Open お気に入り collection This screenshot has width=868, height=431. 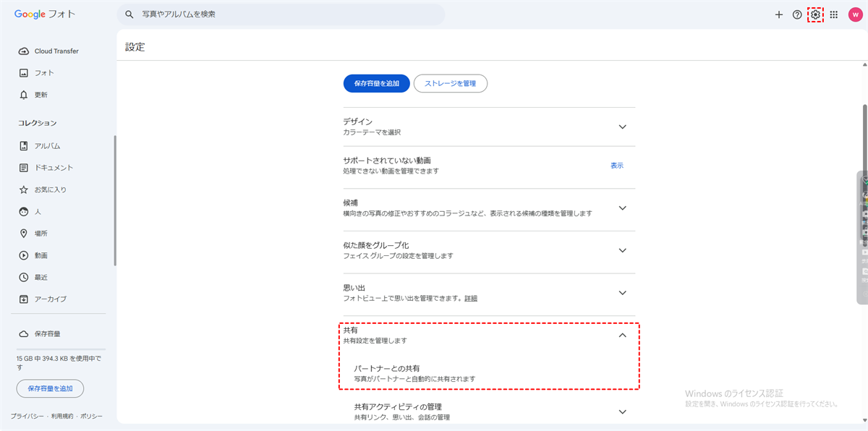(x=51, y=189)
